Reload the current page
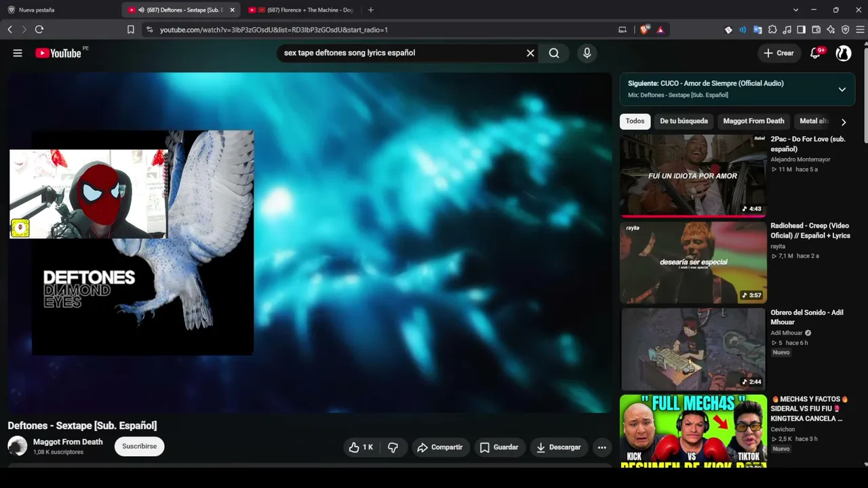 point(39,30)
